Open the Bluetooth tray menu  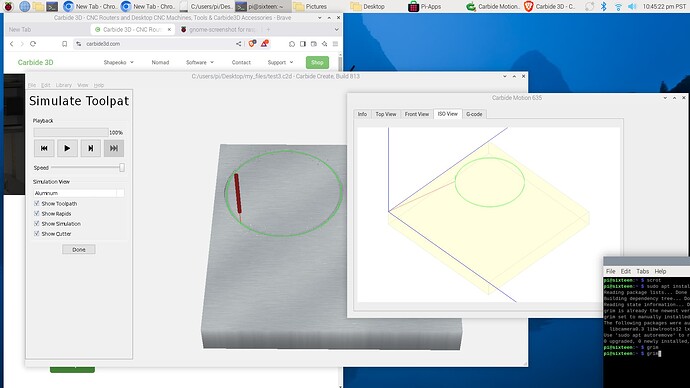[604, 7]
